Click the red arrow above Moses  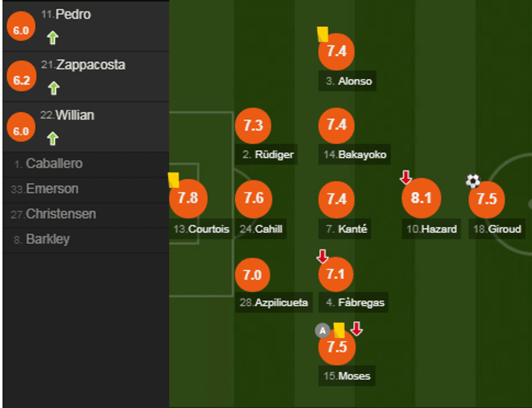[356, 329]
